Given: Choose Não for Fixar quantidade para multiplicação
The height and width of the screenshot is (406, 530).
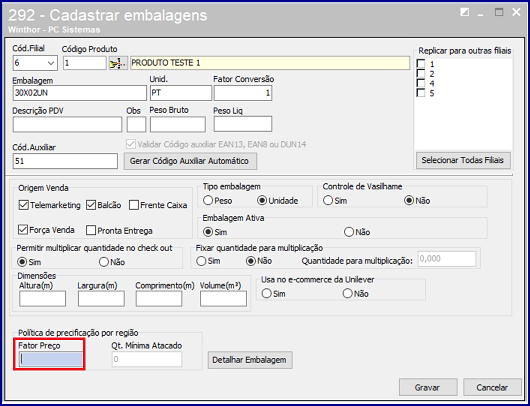Looking at the screenshot, I should [251, 261].
